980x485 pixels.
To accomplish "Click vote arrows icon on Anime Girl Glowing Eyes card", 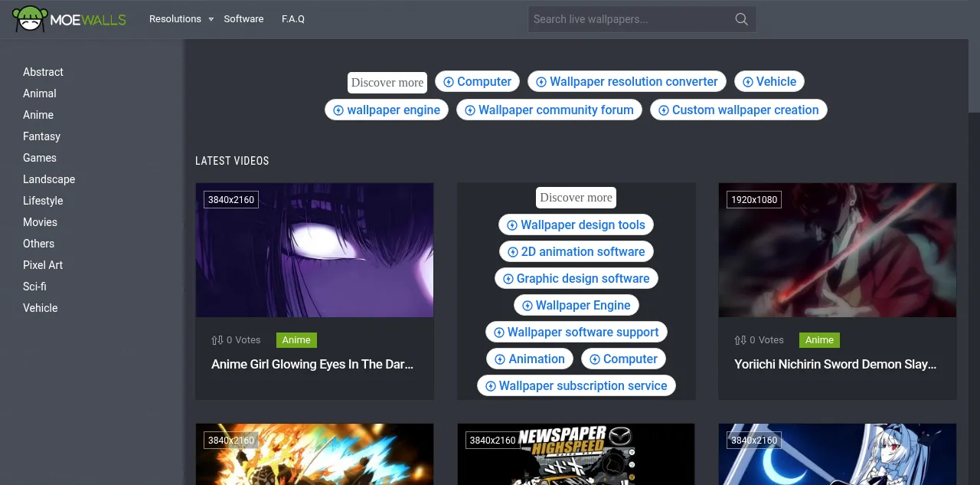I will pos(217,340).
